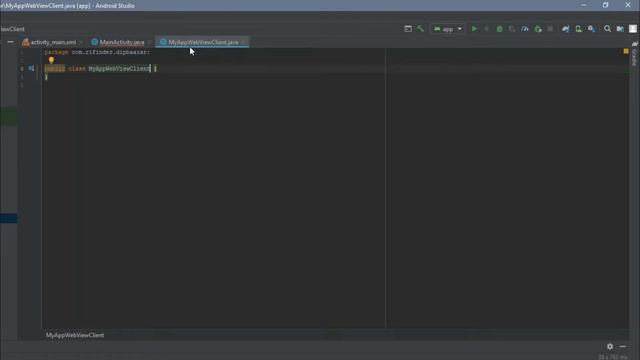
Task: Close the MyAppWebViewClient.java tab
Action: click(x=244, y=42)
